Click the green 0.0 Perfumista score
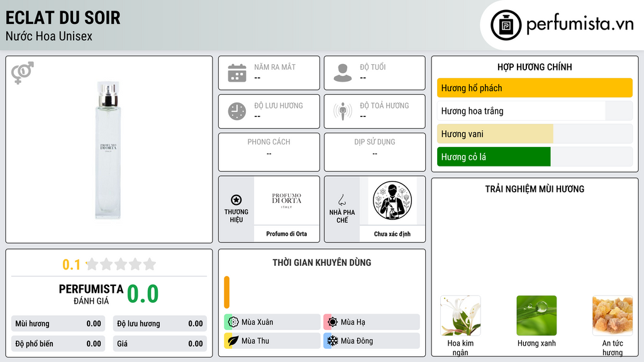 (x=143, y=294)
